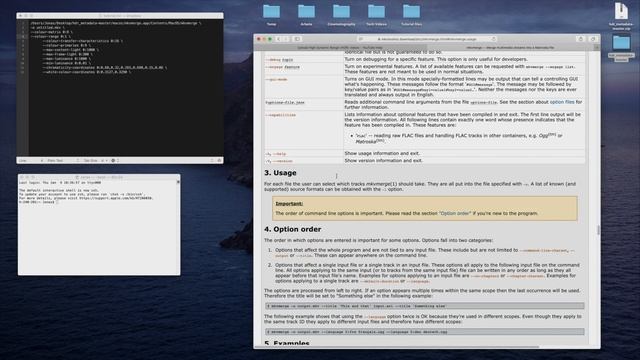Click the -V, --version option cell
The height and width of the screenshot is (360, 640).
point(304,161)
